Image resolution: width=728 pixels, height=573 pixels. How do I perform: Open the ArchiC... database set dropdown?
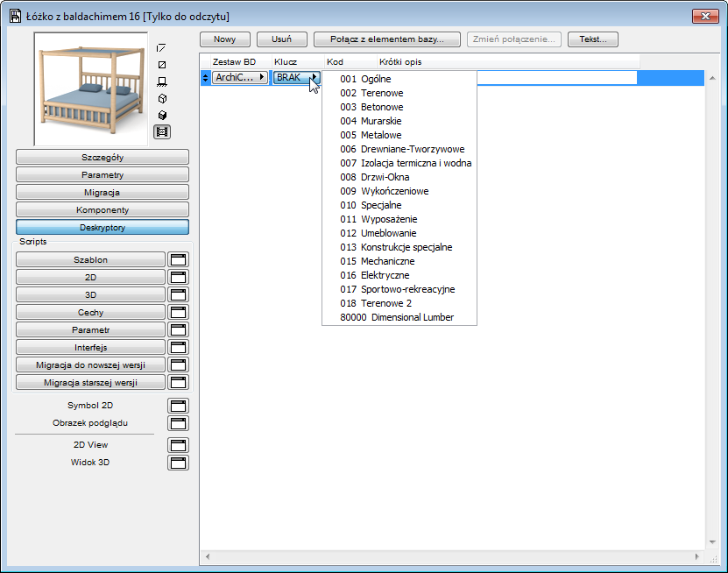pyautogui.click(x=240, y=78)
